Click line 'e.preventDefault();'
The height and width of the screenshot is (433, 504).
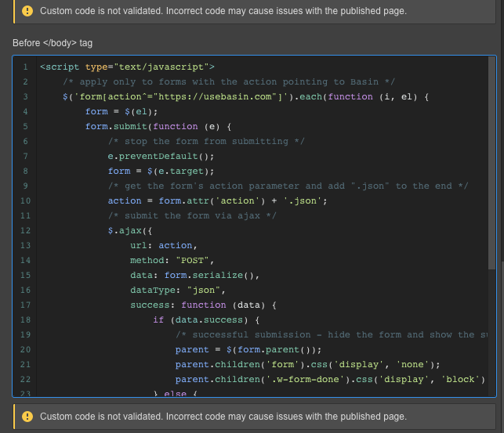(x=161, y=156)
